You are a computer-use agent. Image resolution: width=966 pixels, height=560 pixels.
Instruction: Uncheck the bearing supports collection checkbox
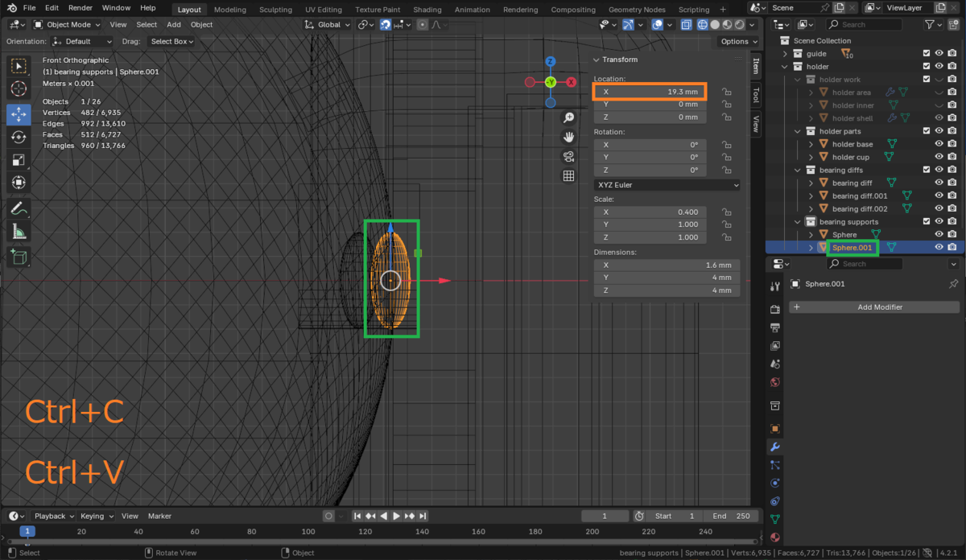(x=927, y=221)
